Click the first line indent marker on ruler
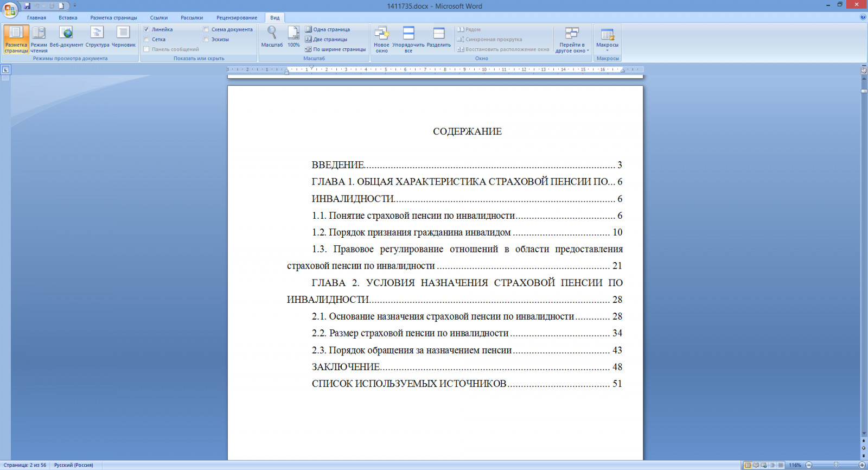Screen dimensions: 868x470 [311, 67]
